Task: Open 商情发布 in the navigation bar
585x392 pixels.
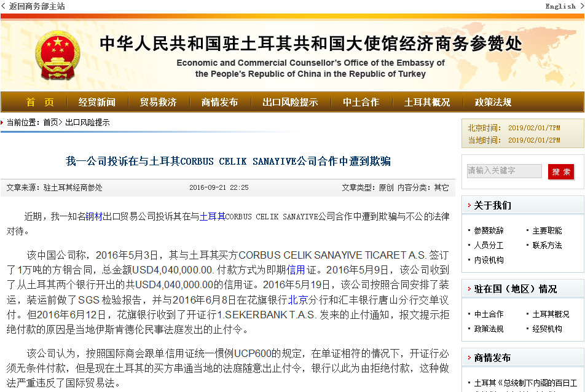Action: pos(220,102)
